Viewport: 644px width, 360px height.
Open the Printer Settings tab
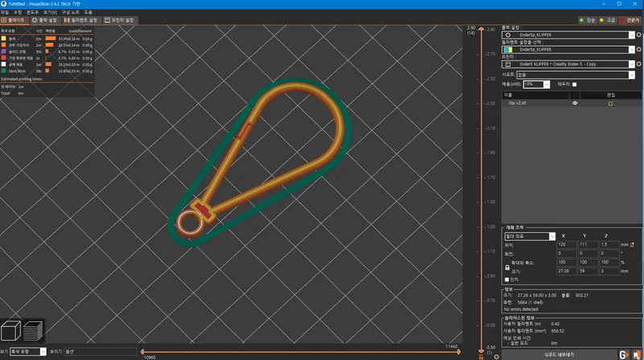click(x=119, y=19)
